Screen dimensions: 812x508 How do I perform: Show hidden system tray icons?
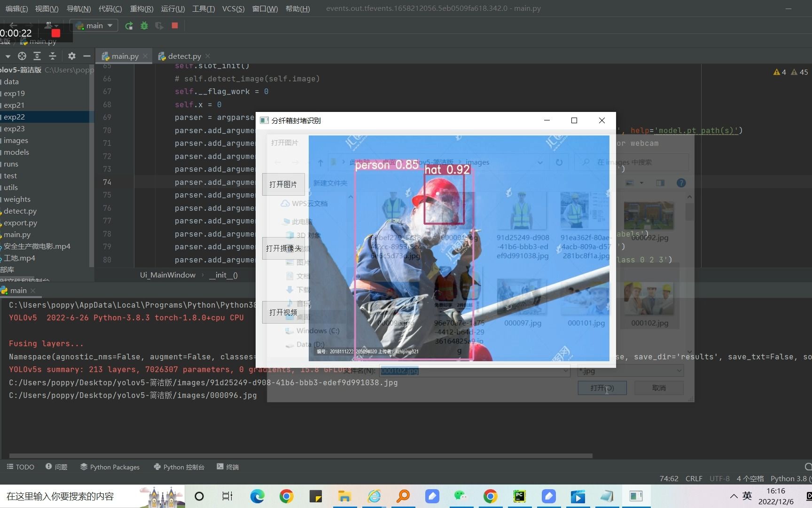(x=734, y=496)
